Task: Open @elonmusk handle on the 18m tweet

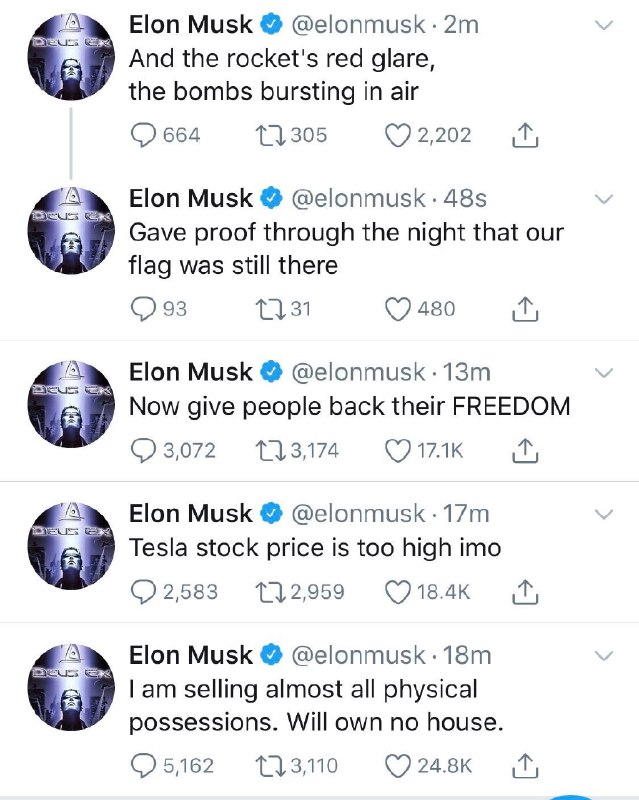Action: tap(357, 655)
